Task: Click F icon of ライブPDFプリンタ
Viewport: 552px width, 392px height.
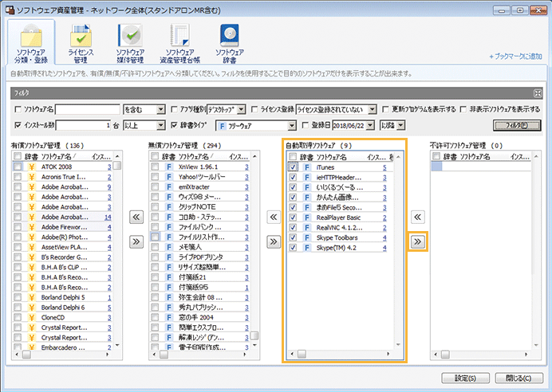Action: [169, 257]
